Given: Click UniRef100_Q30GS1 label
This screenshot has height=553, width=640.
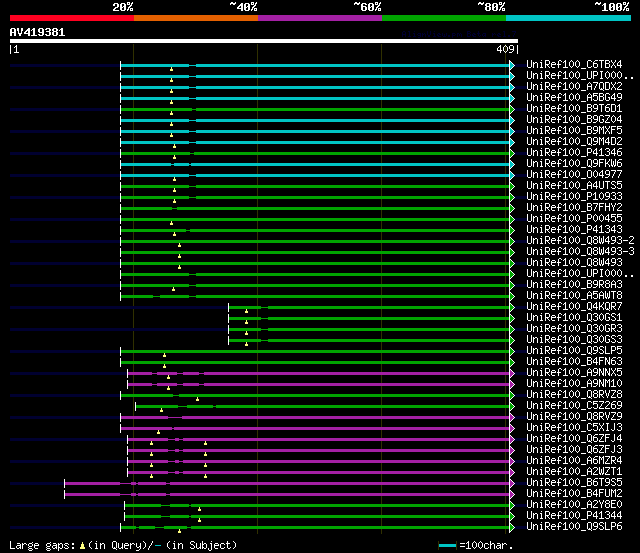Looking at the screenshot, I should click(x=574, y=318).
